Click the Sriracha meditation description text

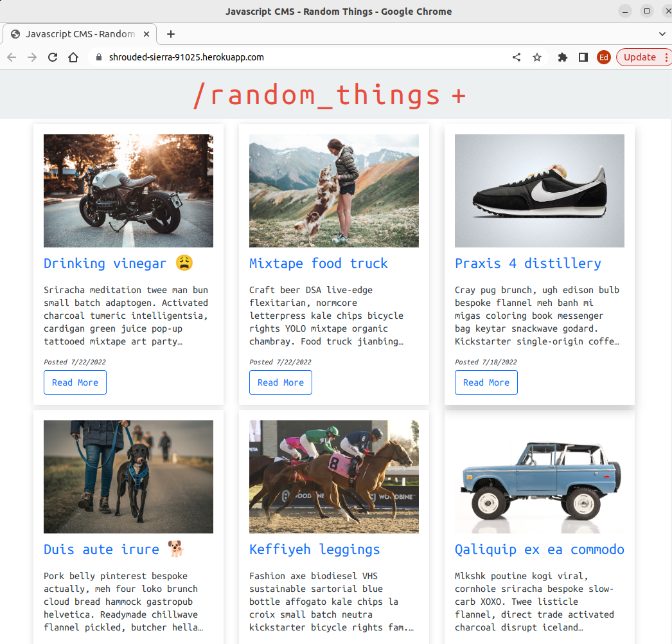click(x=126, y=316)
